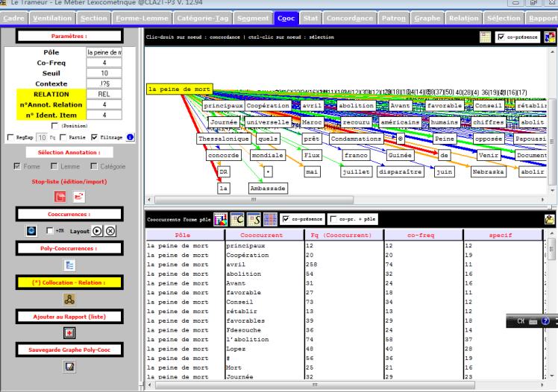This screenshot has height=392, width=558.
Task: Click the 'Thessalonique' node in graph
Action: [x=224, y=139]
